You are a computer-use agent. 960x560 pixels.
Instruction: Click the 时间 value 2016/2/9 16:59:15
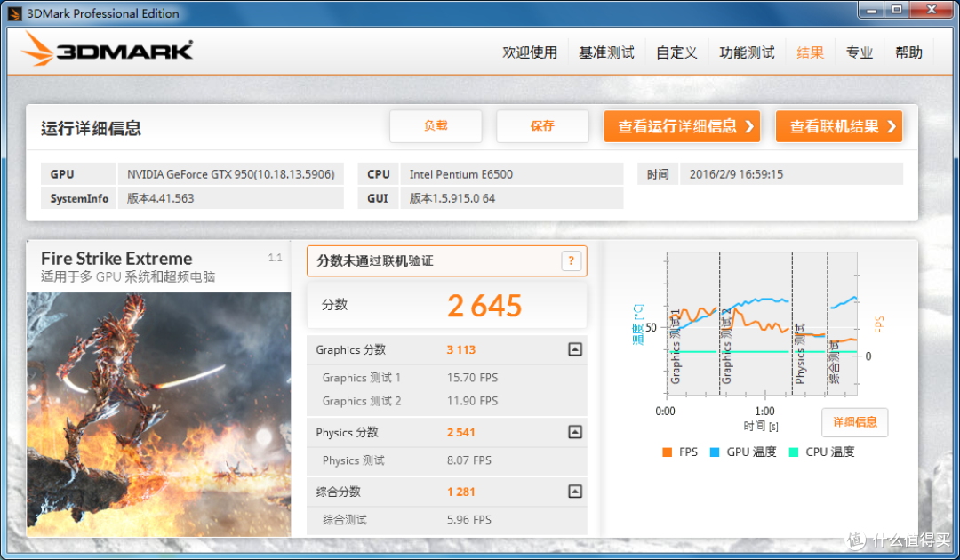[x=792, y=174]
